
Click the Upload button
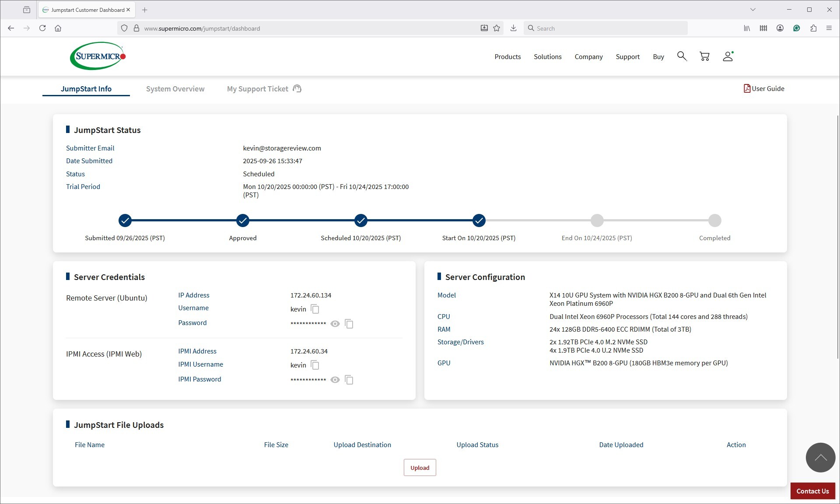[x=420, y=468]
